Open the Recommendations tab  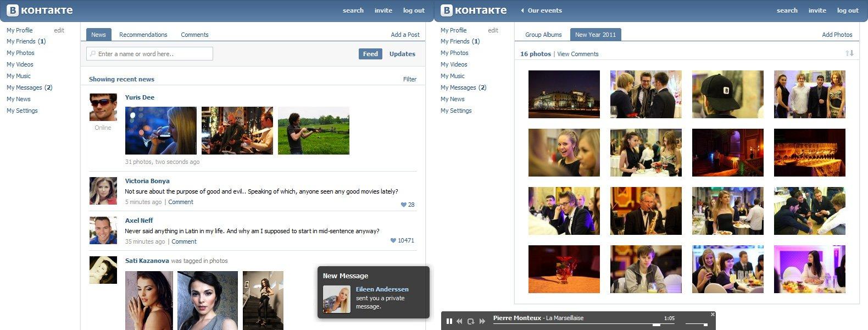[x=143, y=35]
